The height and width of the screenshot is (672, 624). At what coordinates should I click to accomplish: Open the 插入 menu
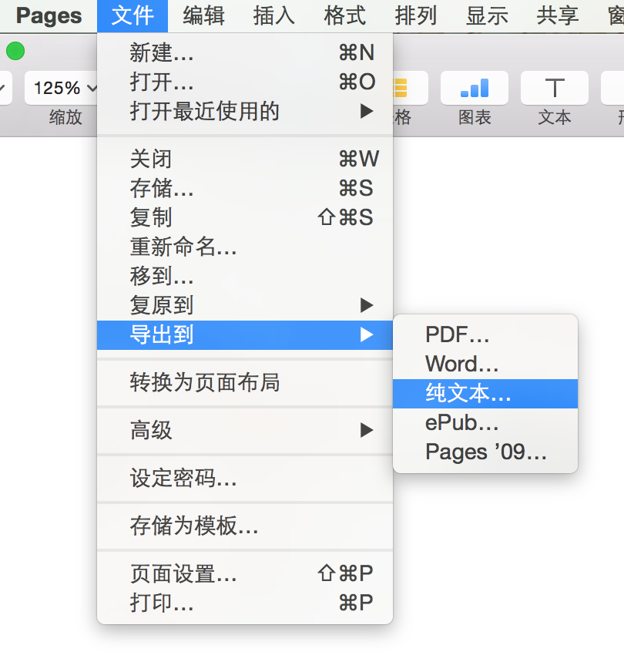click(x=274, y=16)
